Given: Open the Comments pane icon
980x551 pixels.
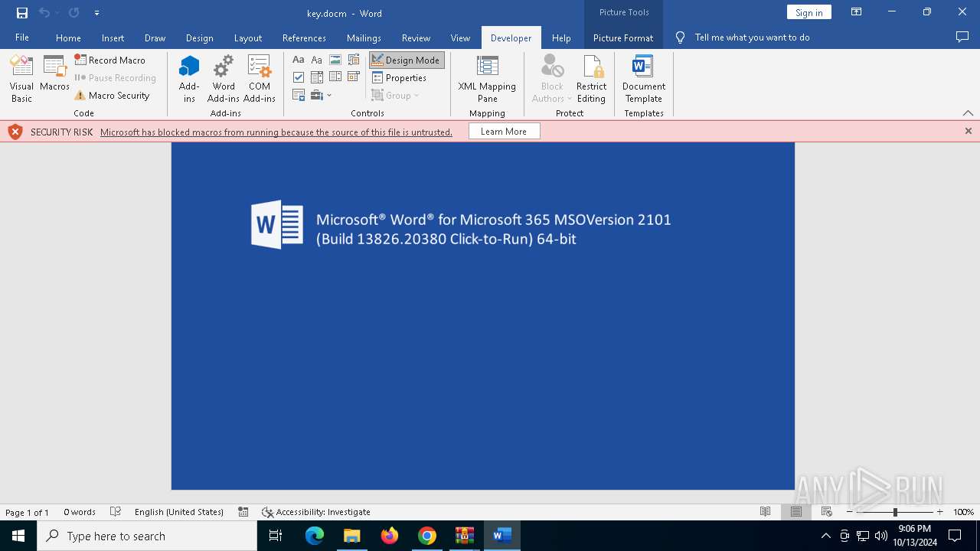Looking at the screenshot, I should pos(962,37).
